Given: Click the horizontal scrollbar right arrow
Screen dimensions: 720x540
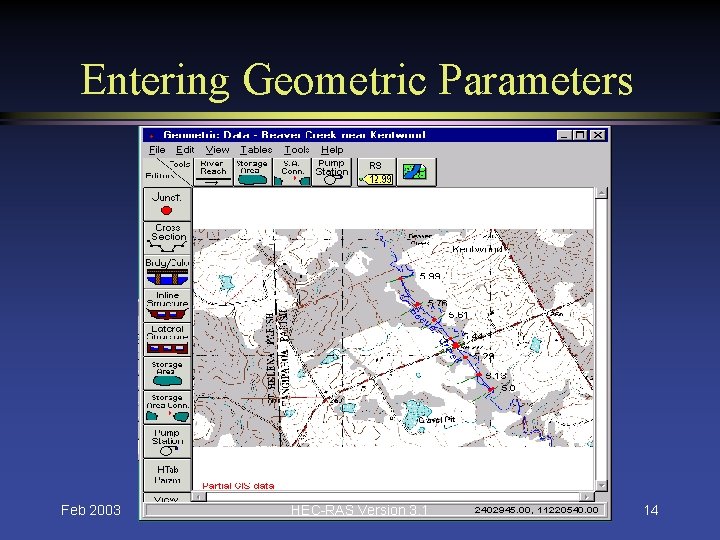Looking at the screenshot, I should click(x=587, y=497).
